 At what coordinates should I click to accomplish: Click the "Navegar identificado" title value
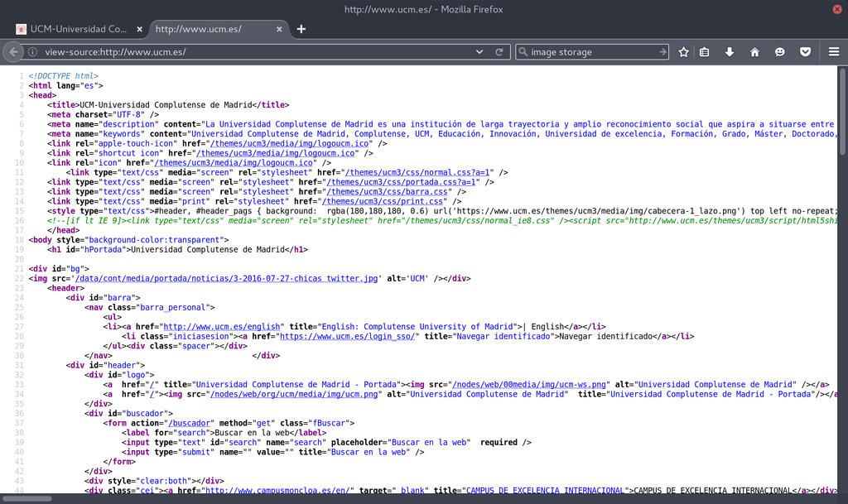503,337
